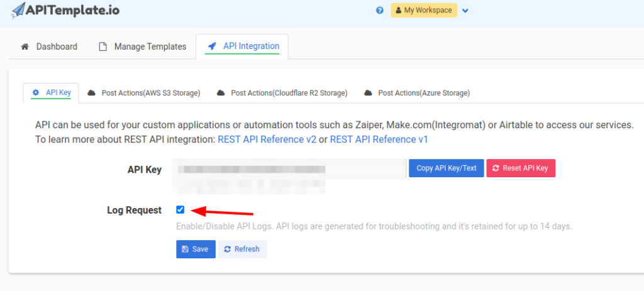Screen dimensions: 644x291
Task: Click the 'Enable/Disable API Logs' description text
Action: (374, 226)
